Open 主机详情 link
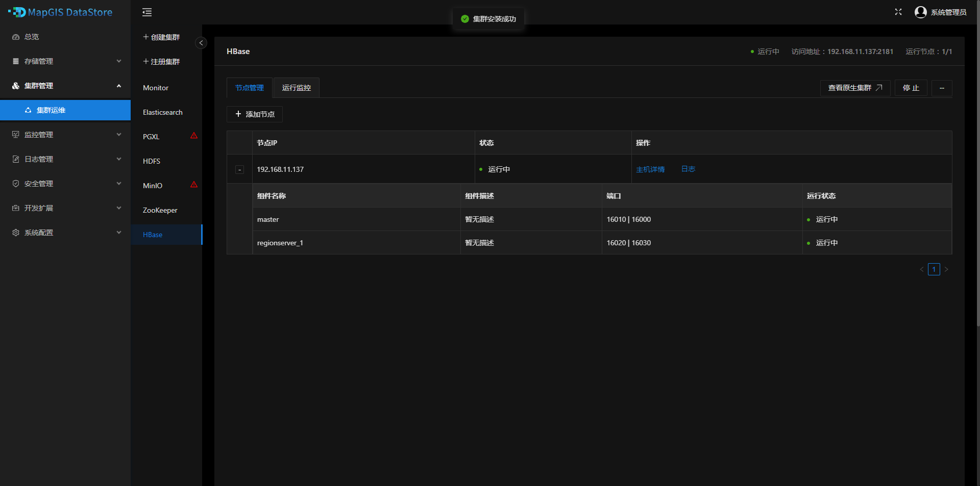 650,169
